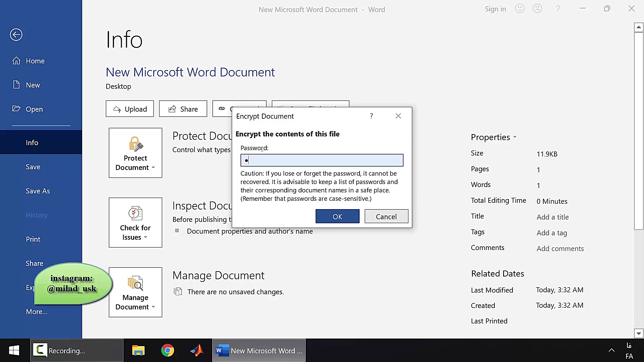The height and width of the screenshot is (362, 644).
Task: Click the smiley face feedback icon
Action: coord(520,9)
